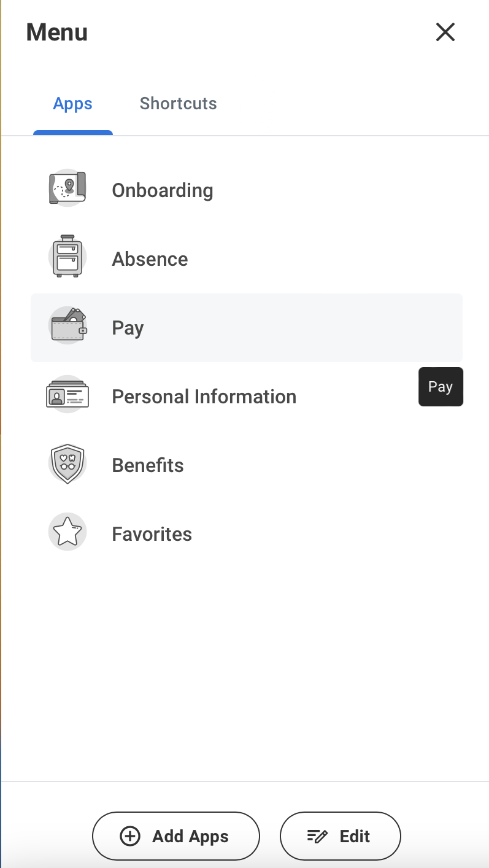Open the Onboarding app
The image size is (489, 868).
click(x=162, y=190)
